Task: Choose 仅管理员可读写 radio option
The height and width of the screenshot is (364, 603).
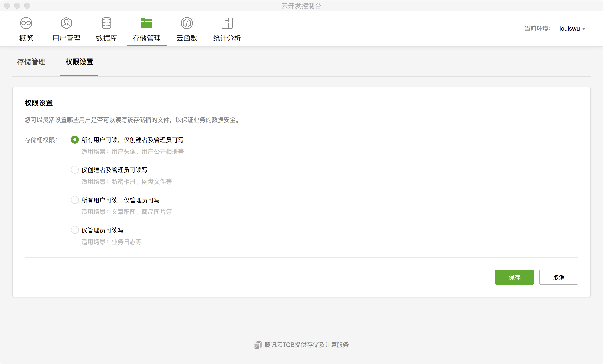Action: [x=75, y=230]
